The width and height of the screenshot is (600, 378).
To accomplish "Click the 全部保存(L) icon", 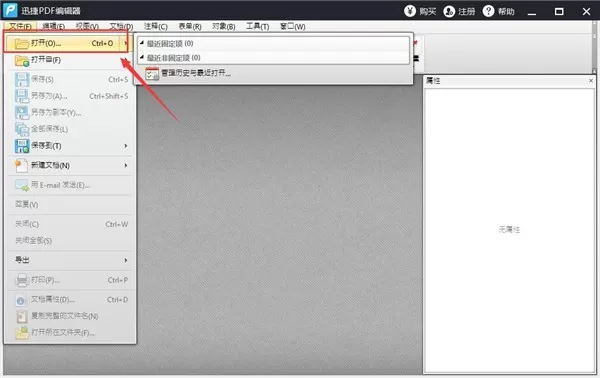I will click(x=22, y=129).
